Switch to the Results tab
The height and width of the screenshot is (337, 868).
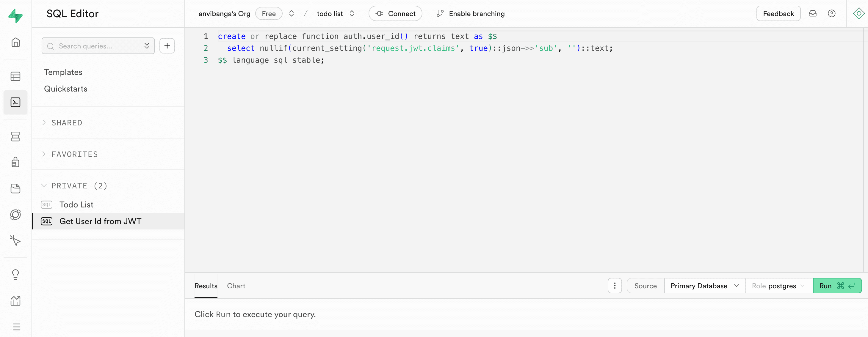point(206,286)
